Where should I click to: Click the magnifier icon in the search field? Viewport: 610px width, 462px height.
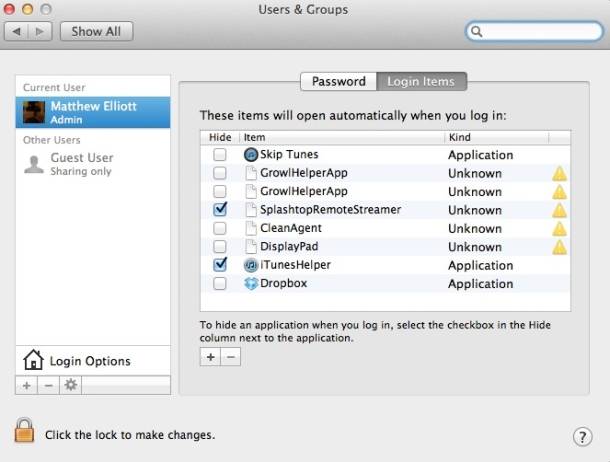(477, 32)
